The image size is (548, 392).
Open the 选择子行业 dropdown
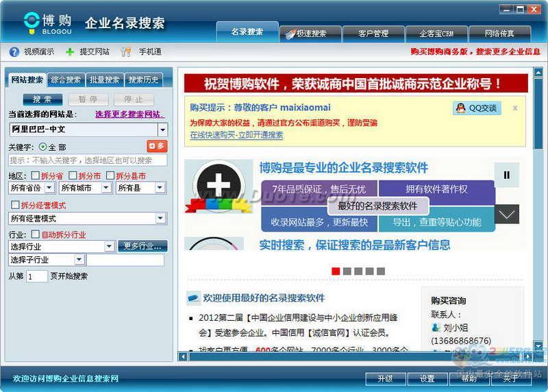pyautogui.click(x=79, y=260)
